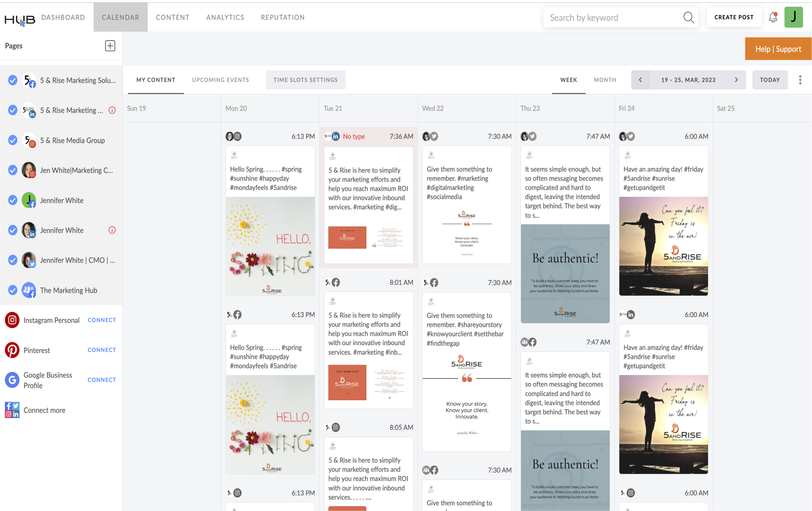Click Facebook icon on Thursday second 7:47 AM post

point(533,342)
